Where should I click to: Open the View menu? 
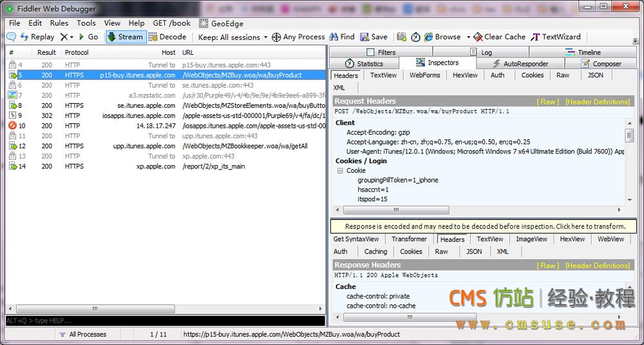pyautogui.click(x=112, y=23)
